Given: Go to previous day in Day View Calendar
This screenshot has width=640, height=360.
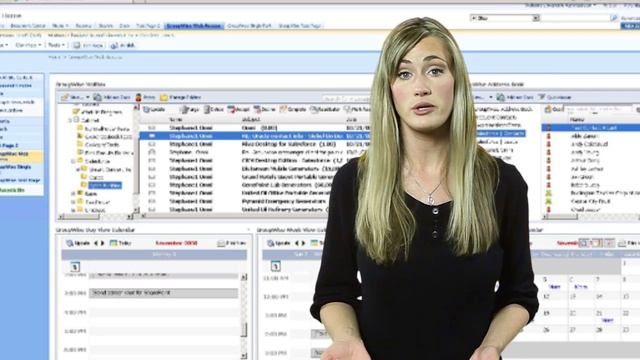Looking at the screenshot, I should [x=96, y=243].
